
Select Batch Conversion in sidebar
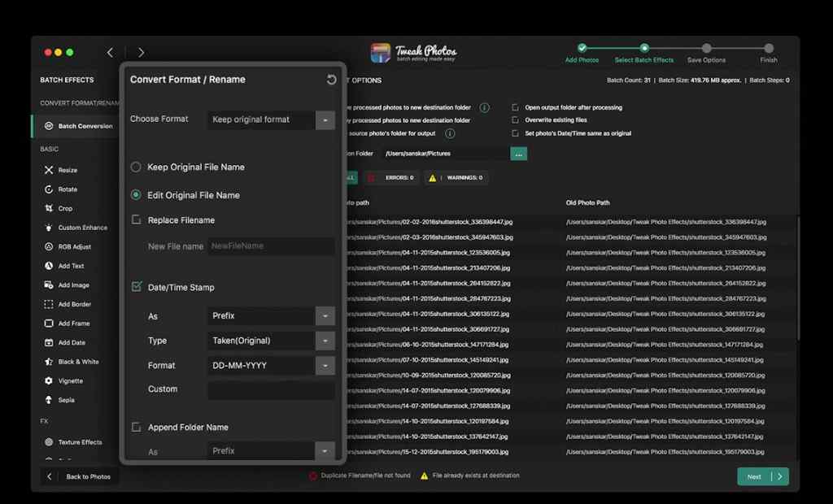click(x=78, y=126)
